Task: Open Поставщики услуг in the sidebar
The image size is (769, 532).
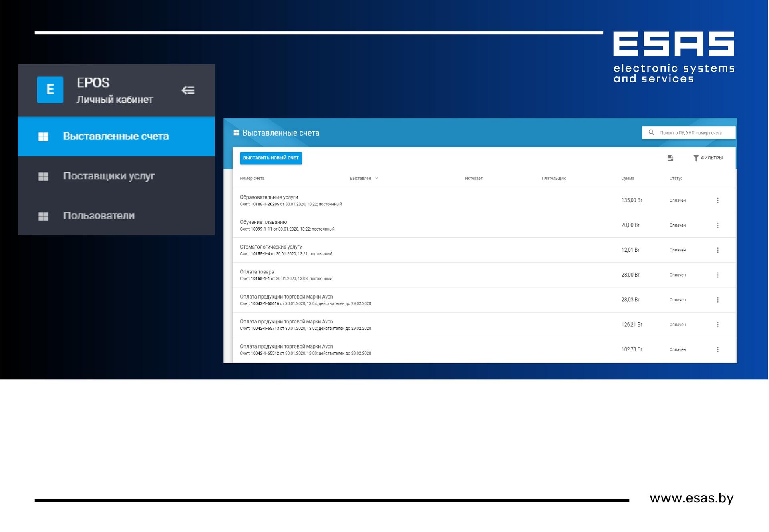Action: pos(109,176)
